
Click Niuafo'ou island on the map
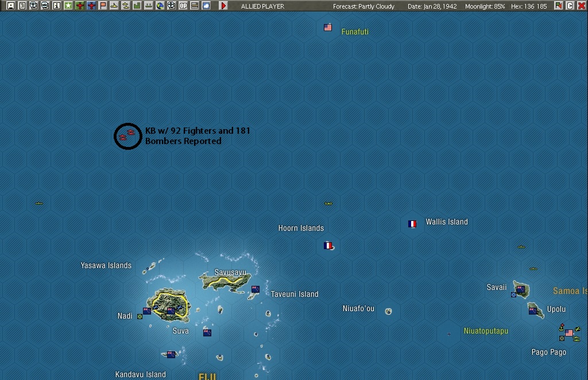pyautogui.click(x=389, y=312)
